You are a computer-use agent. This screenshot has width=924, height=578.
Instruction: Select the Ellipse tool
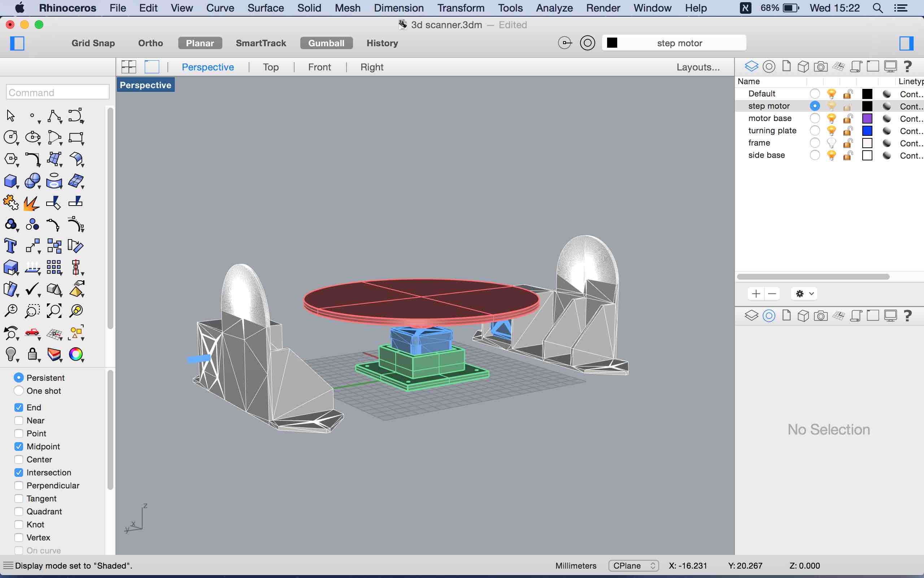point(32,137)
